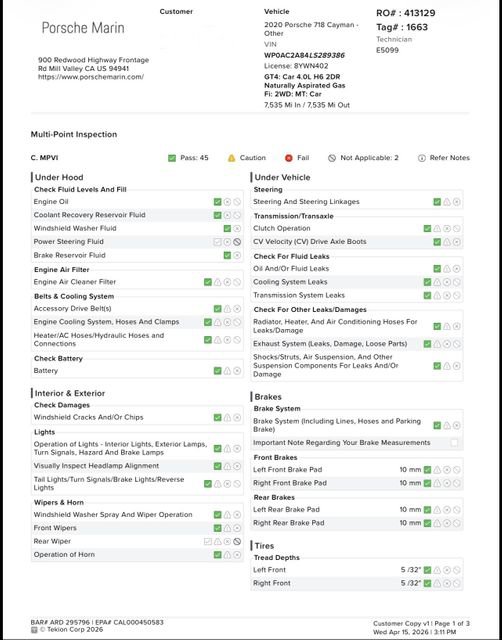Select the Under Hood section heading

point(59,178)
